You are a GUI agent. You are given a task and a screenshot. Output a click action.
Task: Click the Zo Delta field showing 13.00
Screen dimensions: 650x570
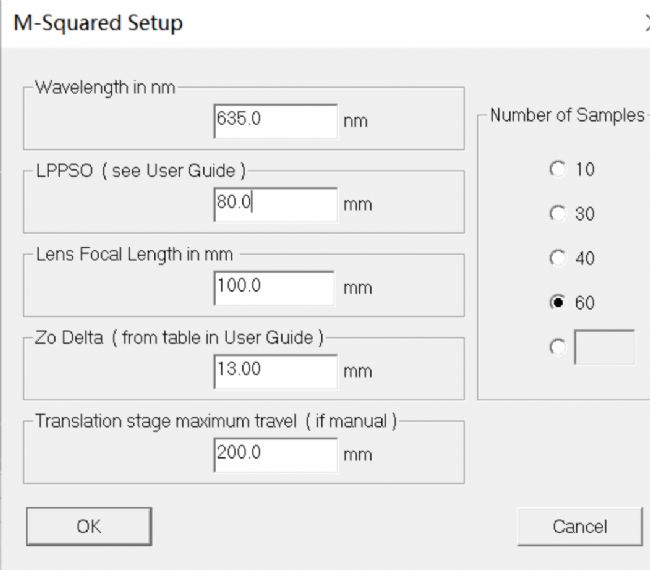pyautogui.click(x=275, y=370)
